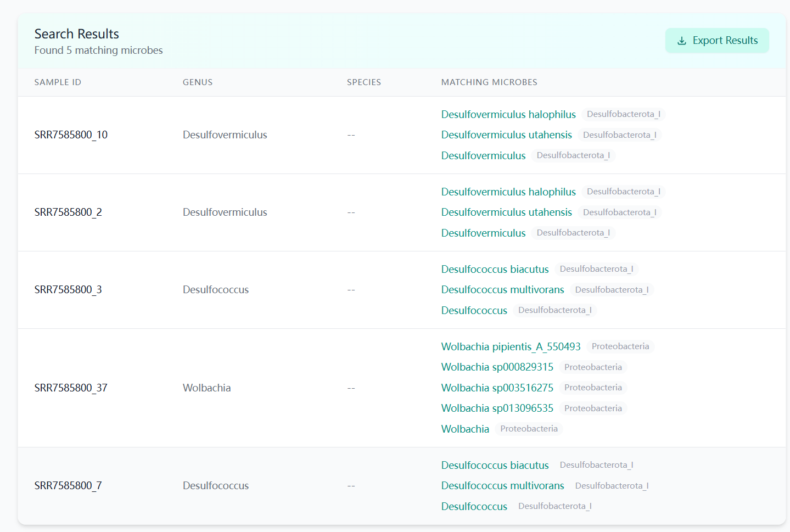Select sample ID SRR7585800_10

[x=71, y=135]
